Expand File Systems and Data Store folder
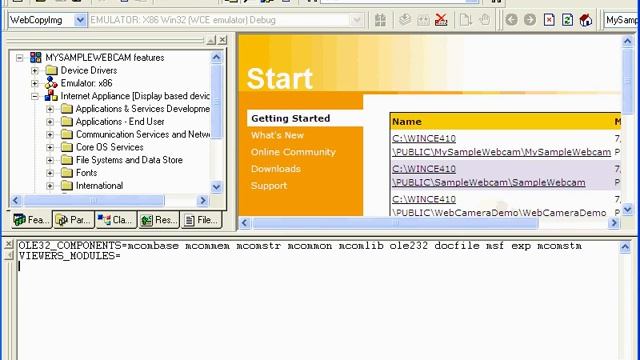Viewport: 640px width, 360px height. (50, 160)
